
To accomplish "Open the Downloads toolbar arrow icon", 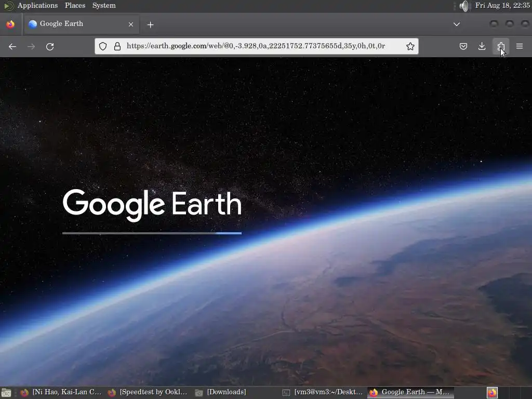I will tap(482, 46).
